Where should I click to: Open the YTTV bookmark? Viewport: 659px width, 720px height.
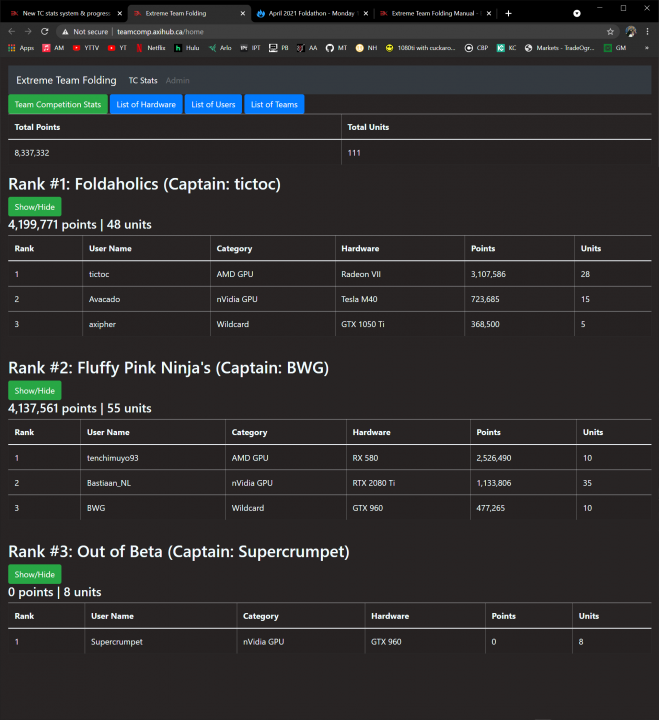[x=85, y=47]
